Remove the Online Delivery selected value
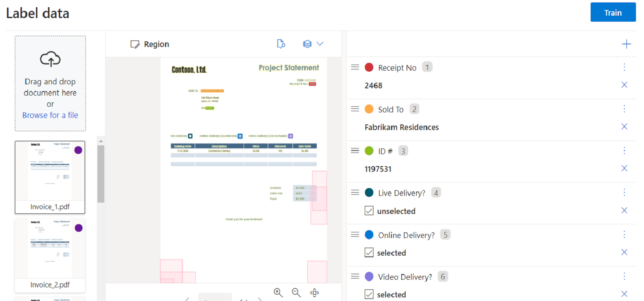The width and height of the screenshot is (644, 301). (624, 252)
